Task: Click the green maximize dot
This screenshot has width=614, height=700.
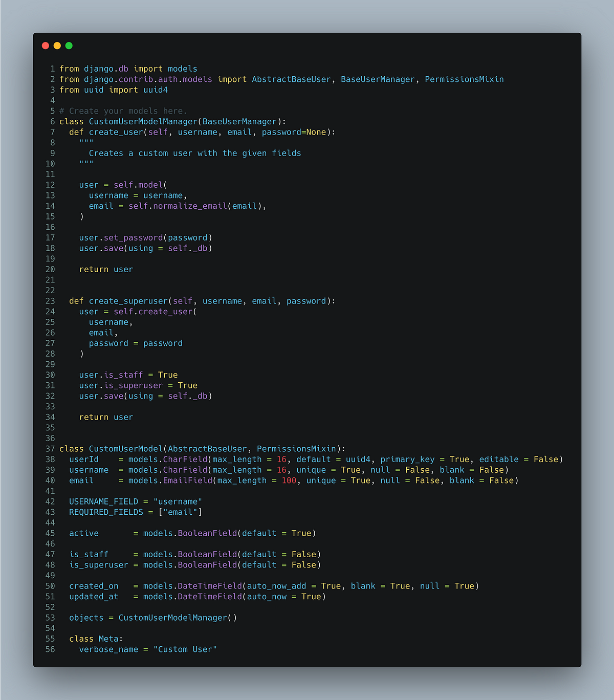Action: coord(69,46)
